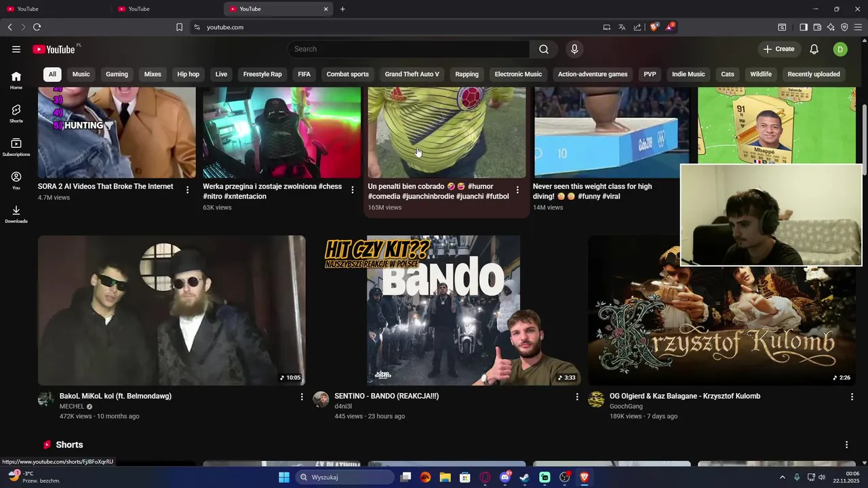Open YouTube notifications bell
The width and height of the screenshot is (868, 488).
click(814, 49)
